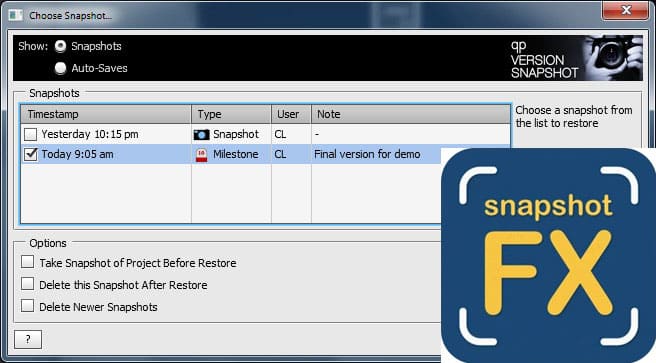Sort by the Timestamp column header

pos(106,114)
